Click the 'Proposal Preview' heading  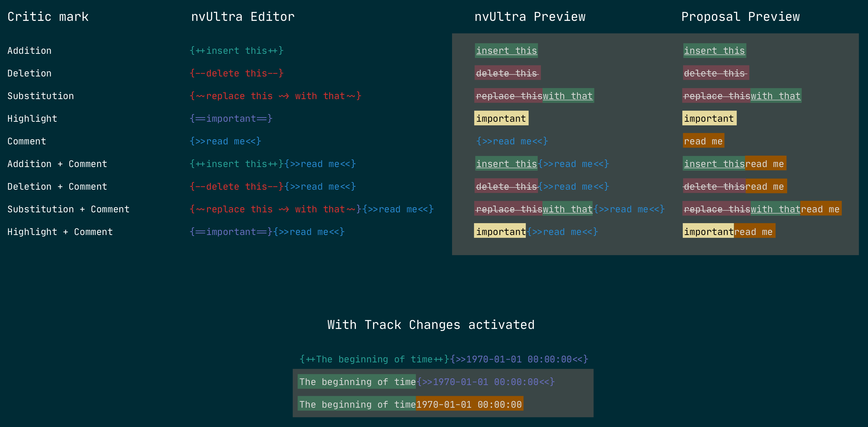click(x=740, y=16)
